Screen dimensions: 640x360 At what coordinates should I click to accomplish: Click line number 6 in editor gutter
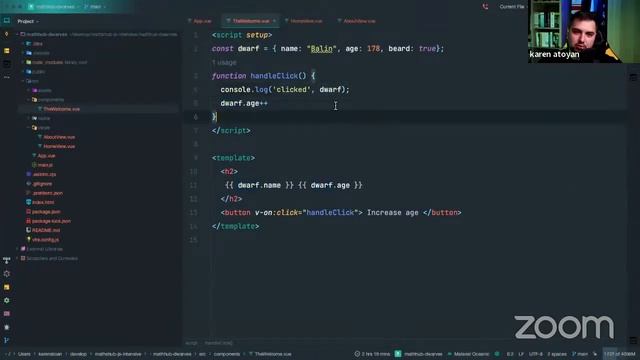pos(196,117)
